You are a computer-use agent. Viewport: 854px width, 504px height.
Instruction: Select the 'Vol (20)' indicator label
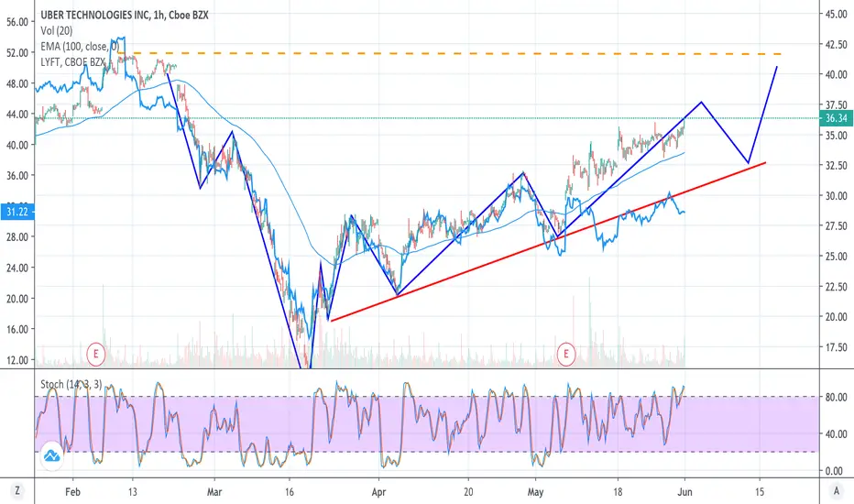[x=56, y=31]
